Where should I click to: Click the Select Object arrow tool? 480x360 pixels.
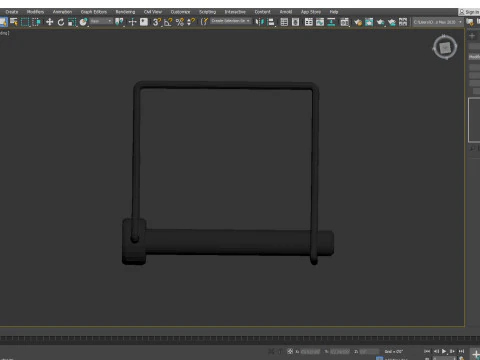tap(3, 22)
